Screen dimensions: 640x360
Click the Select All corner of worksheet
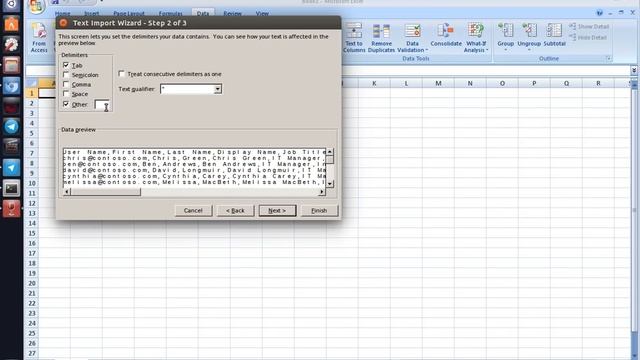[x=32, y=83]
